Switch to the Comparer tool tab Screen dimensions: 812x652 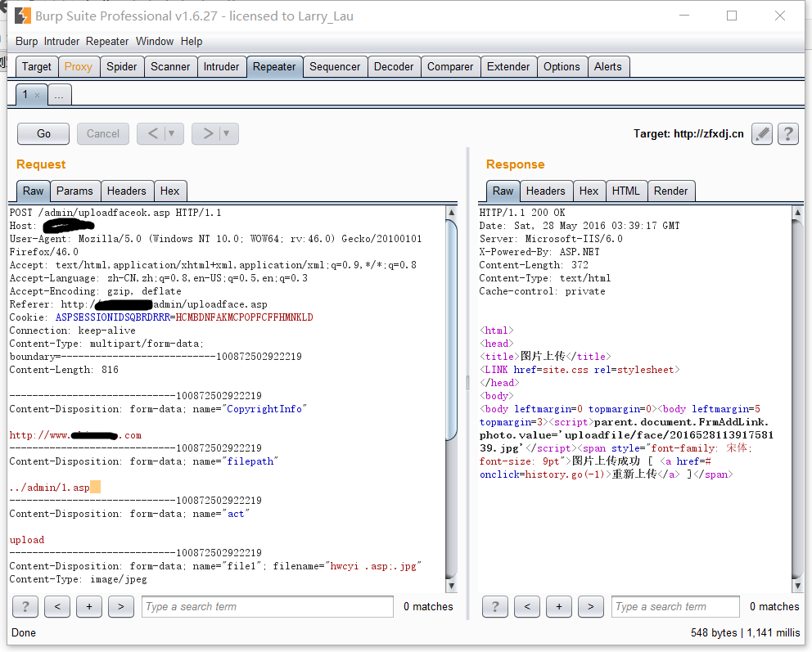450,67
